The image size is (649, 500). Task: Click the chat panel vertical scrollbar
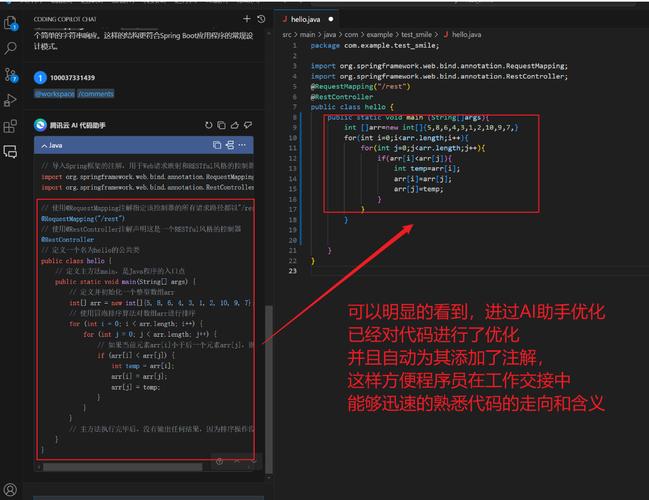(269, 389)
